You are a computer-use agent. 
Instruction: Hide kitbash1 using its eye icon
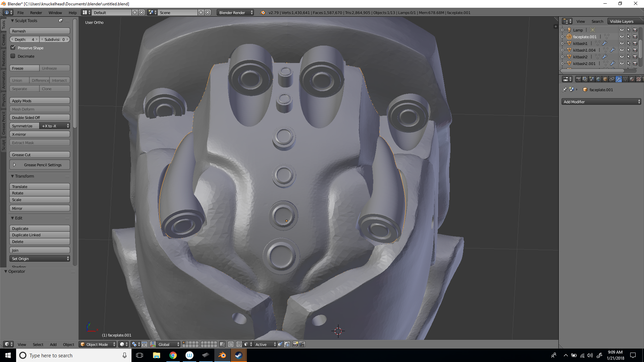coord(622,44)
